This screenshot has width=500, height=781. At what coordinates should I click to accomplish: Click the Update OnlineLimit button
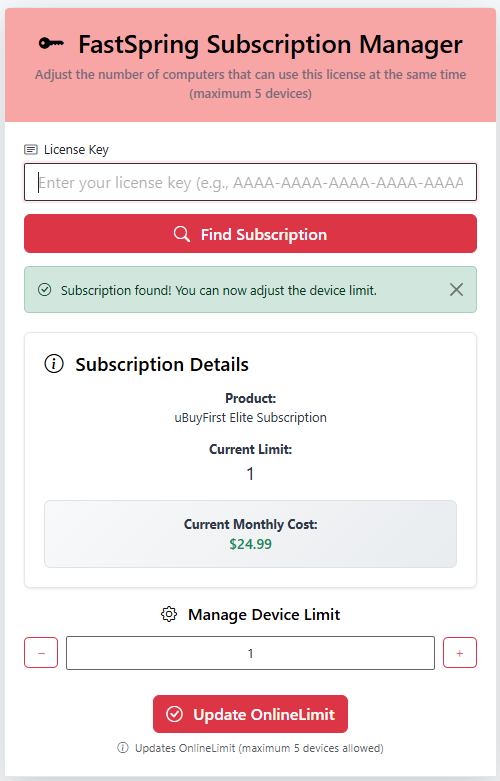pos(250,714)
